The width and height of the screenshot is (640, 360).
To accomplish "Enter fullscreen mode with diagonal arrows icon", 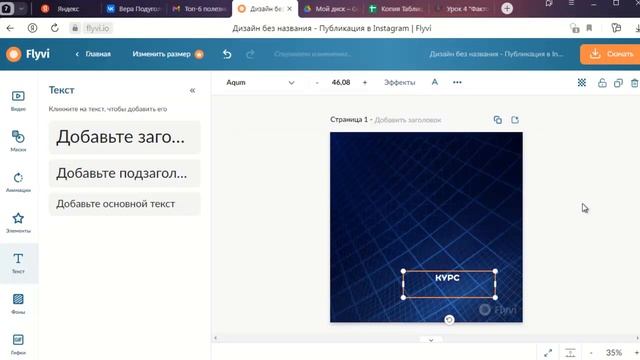I will [548, 352].
